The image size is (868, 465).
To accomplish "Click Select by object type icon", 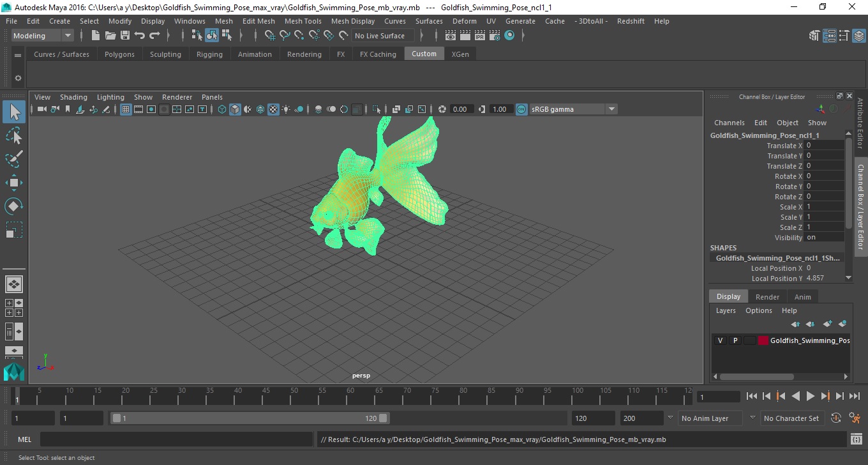I will 211,36.
